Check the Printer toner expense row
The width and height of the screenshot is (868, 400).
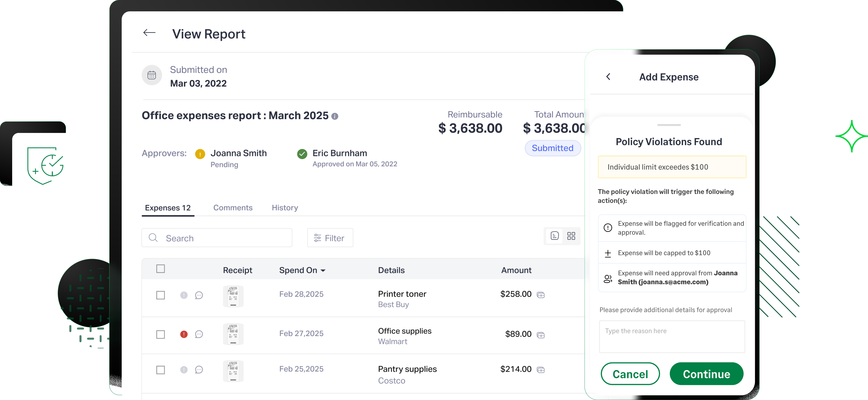(161, 295)
